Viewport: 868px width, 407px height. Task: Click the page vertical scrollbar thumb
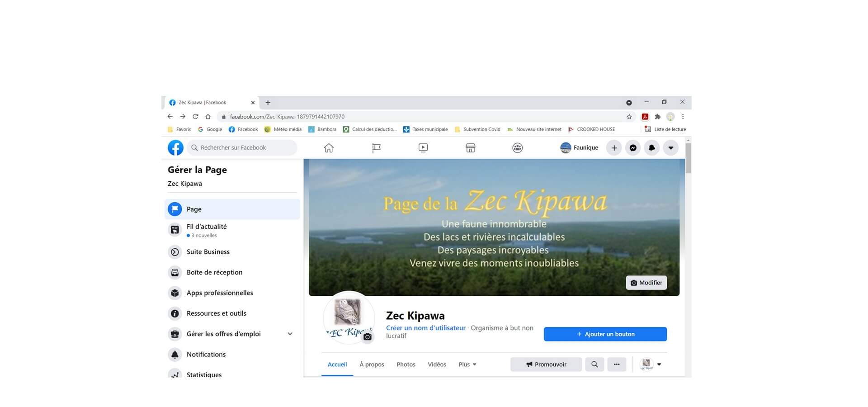688,158
